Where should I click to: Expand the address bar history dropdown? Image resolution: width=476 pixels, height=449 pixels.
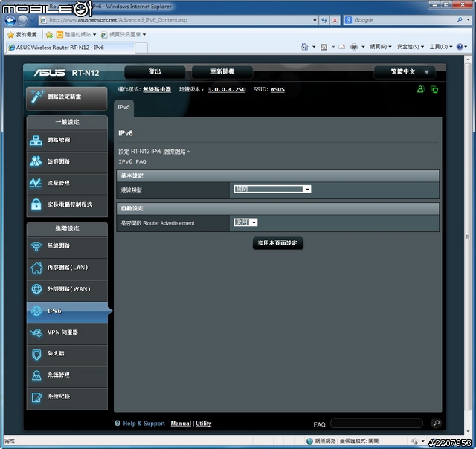point(315,20)
